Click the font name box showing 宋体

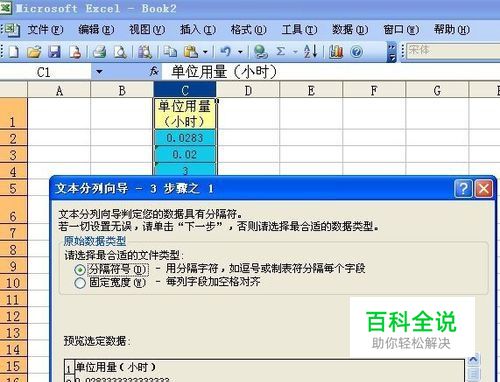click(x=453, y=51)
